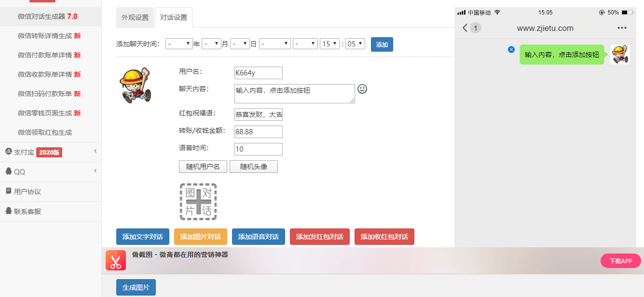Image resolution: width=644 pixels, height=297 pixels.
Task: Click the 添加语音对话 button
Action: tap(259, 237)
